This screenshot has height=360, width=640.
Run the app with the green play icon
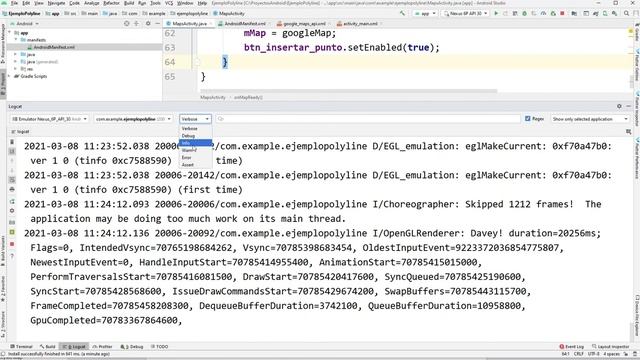(x=496, y=13)
